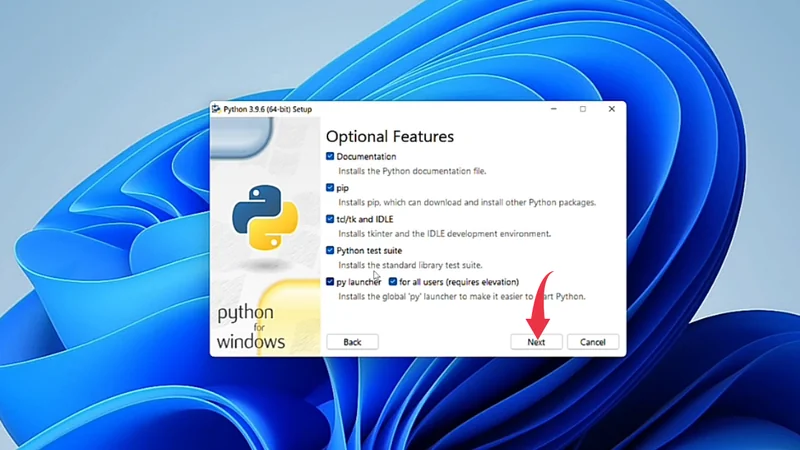Uncheck the Documentation checkbox
The width and height of the screenshot is (800, 450).
click(x=331, y=157)
